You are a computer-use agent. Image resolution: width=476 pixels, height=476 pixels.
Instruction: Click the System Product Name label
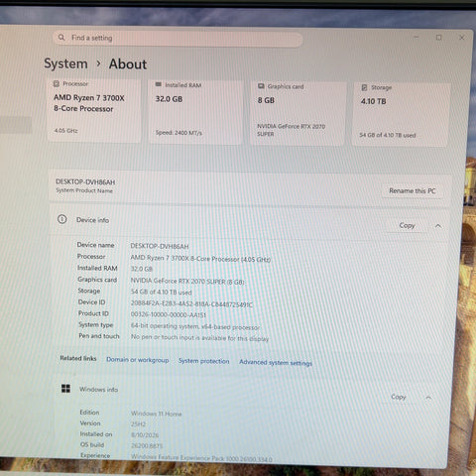pos(84,190)
